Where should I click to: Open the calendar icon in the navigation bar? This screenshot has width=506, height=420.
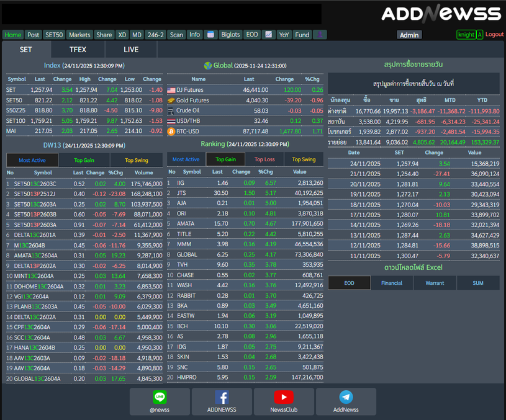tap(210, 35)
